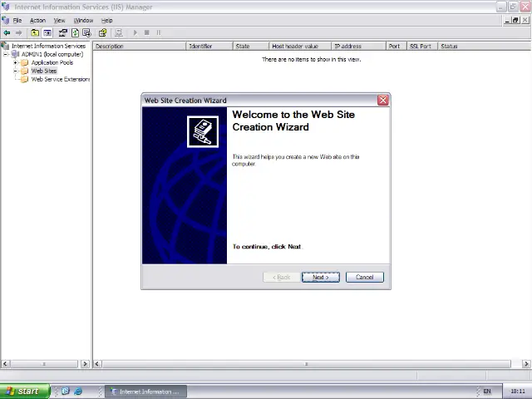The width and height of the screenshot is (532, 399).
Task: Click the Help toolbar icon
Action: (x=102, y=33)
